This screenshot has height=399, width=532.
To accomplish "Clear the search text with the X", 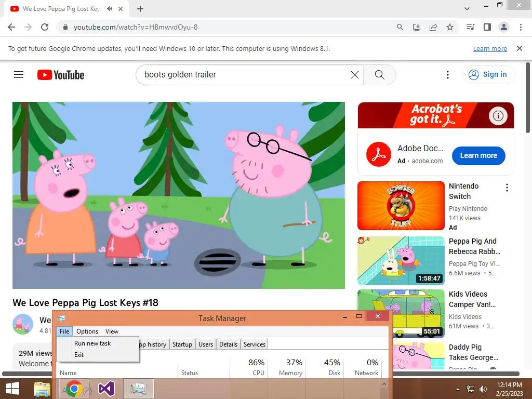I will pyautogui.click(x=354, y=75).
